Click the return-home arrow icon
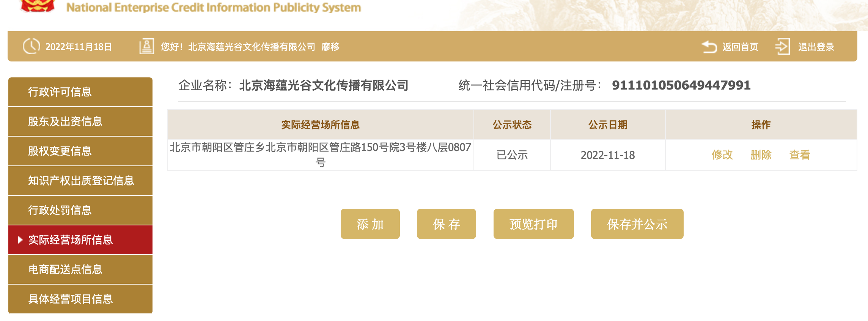This screenshot has height=321, width=868. point(709,47)
